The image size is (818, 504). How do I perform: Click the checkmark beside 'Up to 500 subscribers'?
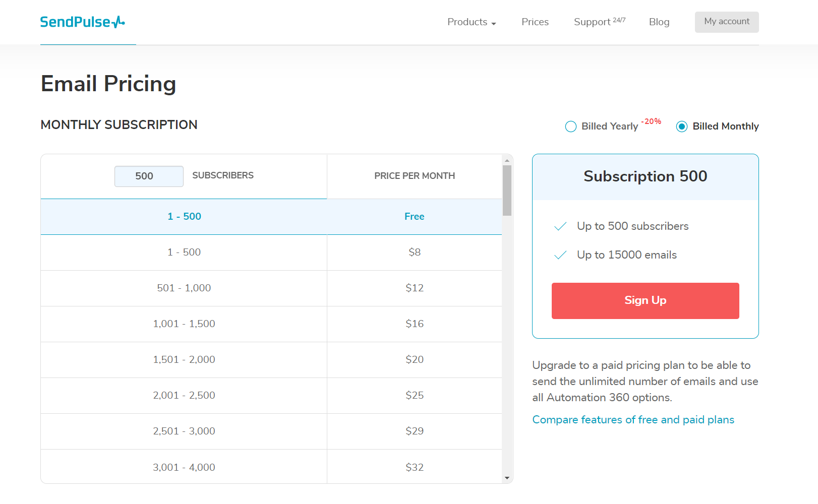(560, 227)
